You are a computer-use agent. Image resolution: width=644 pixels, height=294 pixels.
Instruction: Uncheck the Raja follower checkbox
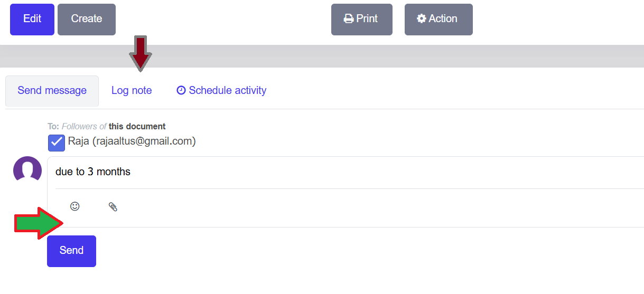[57, 143]
